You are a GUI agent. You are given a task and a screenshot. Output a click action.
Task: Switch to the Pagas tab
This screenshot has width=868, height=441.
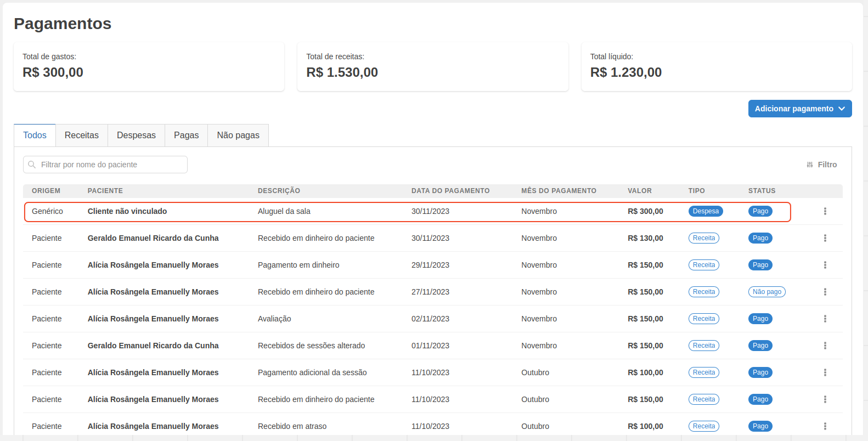click(x=186, y=135)
